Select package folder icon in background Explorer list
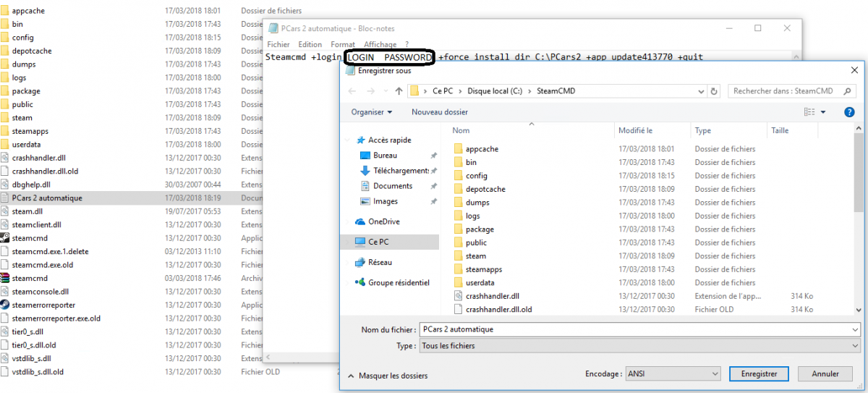This screenshot has width=868, height=393. (x=4, y=91)
